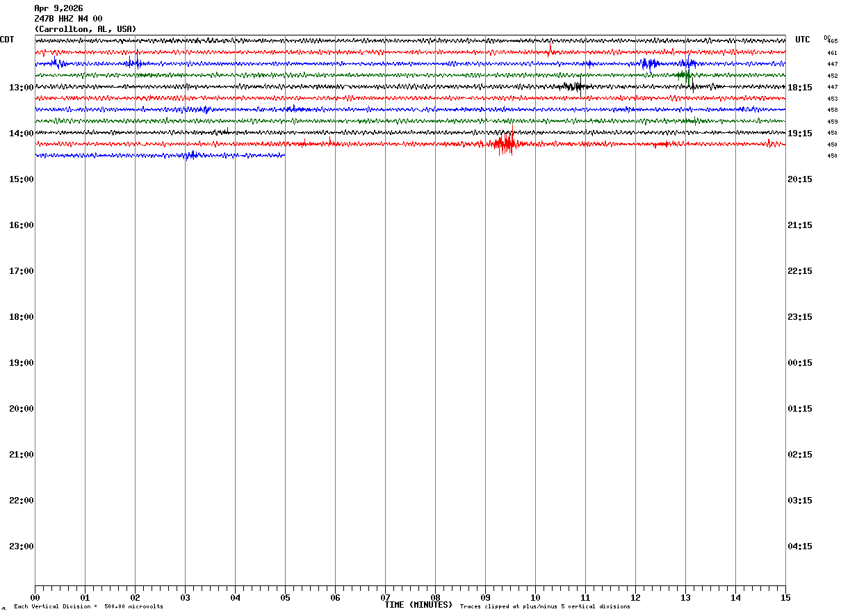Click the minute axis tick label 06

click(x=335, y=597)
